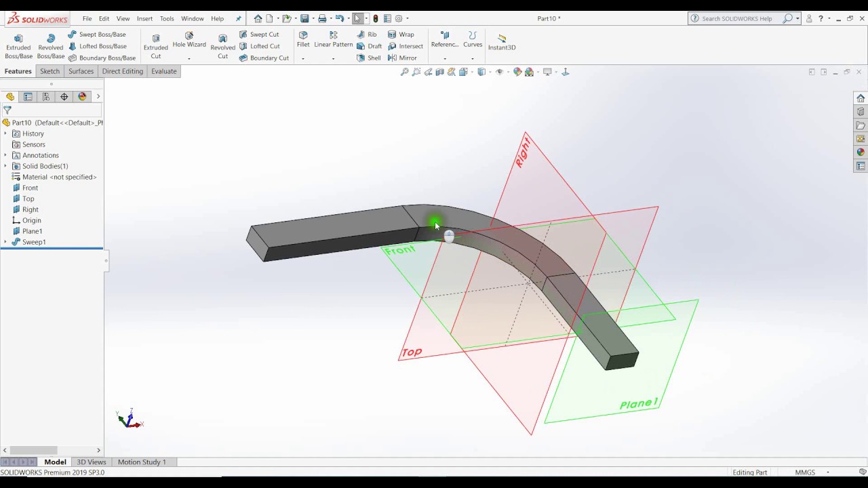The height and width of the screenshot is (488, 868).
Task: Click the Rebuild traffic light icon
Action: pyautogui.click(x=376, y=18)
